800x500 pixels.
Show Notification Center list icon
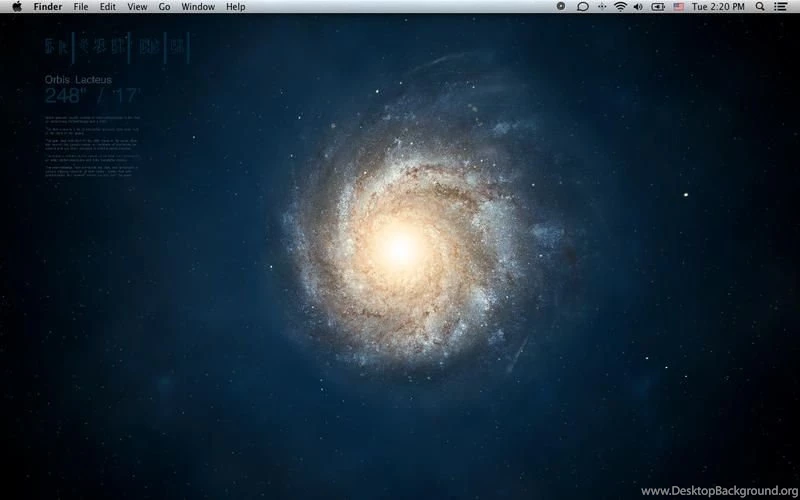(x=783, y=6)
